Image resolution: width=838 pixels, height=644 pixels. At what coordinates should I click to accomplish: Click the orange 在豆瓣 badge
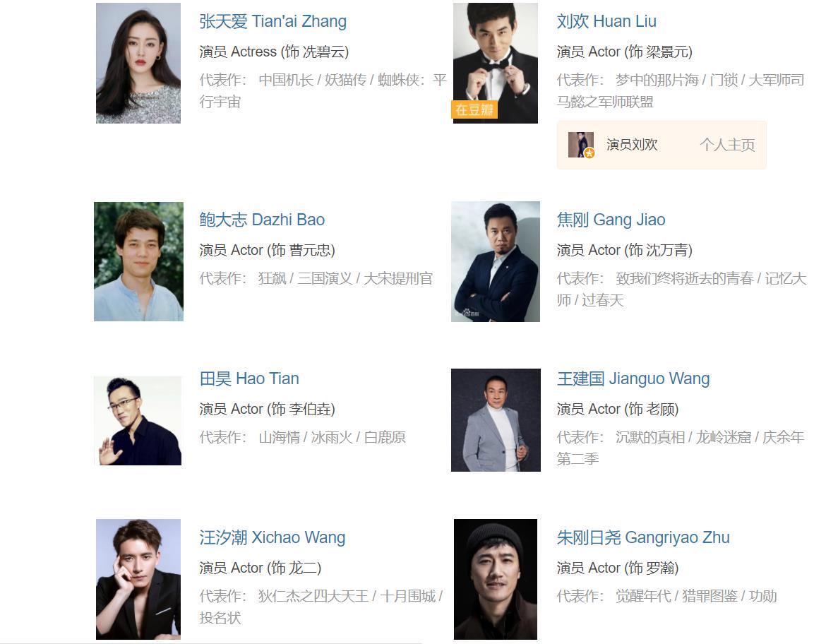point(474,109)
